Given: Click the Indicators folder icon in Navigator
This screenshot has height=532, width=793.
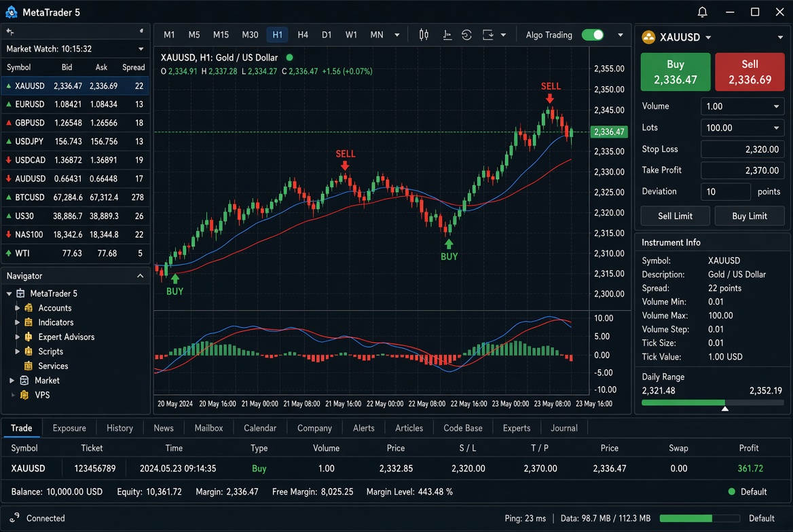Looking at the screenshot, I should coord(29,322).
